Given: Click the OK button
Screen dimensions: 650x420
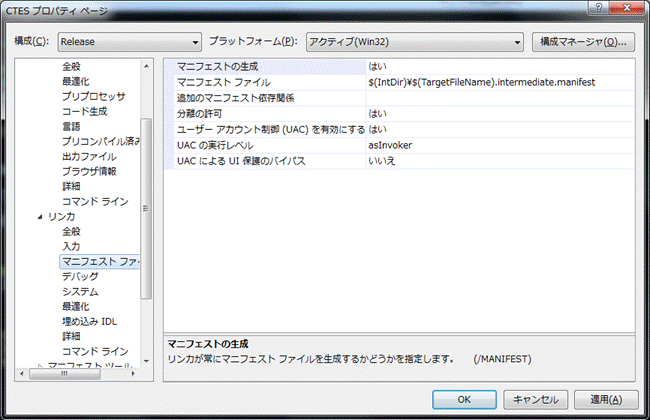Looking at the screenshot, I should point(464,400).
